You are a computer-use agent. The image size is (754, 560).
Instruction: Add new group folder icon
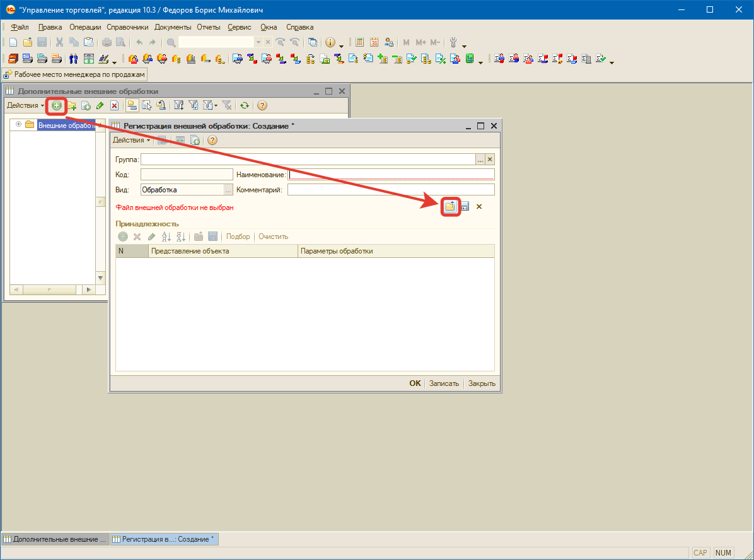[x=72, y=106]
